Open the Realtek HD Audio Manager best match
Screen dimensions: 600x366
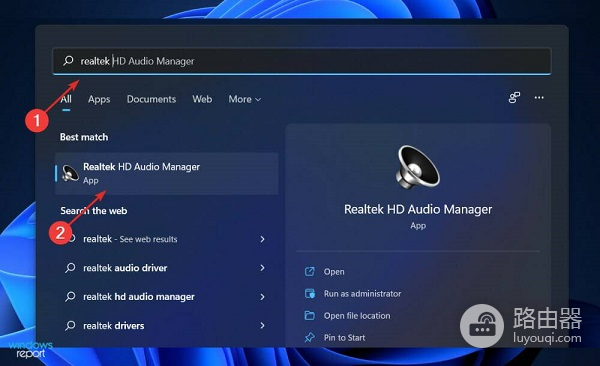coord(166,173)
